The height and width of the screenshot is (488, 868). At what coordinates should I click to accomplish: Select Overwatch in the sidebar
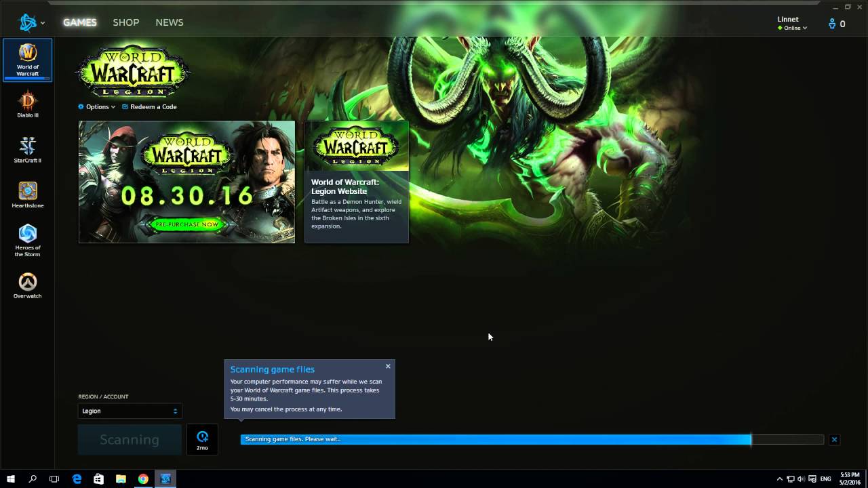click(28, 286)
